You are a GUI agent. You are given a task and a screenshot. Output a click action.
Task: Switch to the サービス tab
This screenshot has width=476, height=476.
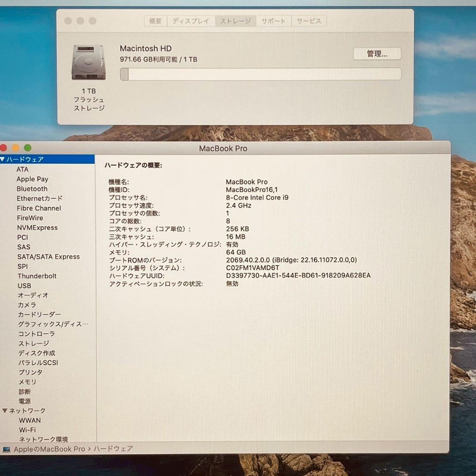309,21
